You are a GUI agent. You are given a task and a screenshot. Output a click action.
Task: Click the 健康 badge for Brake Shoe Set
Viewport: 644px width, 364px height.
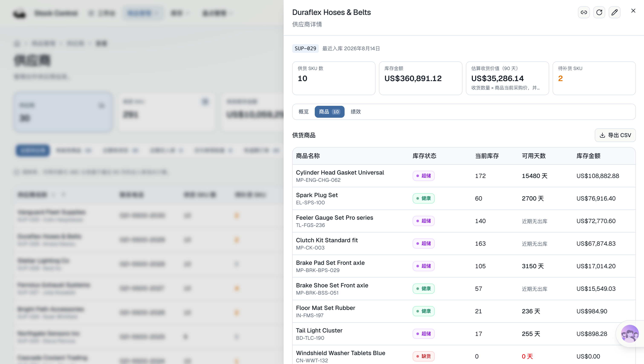[424, 288]
